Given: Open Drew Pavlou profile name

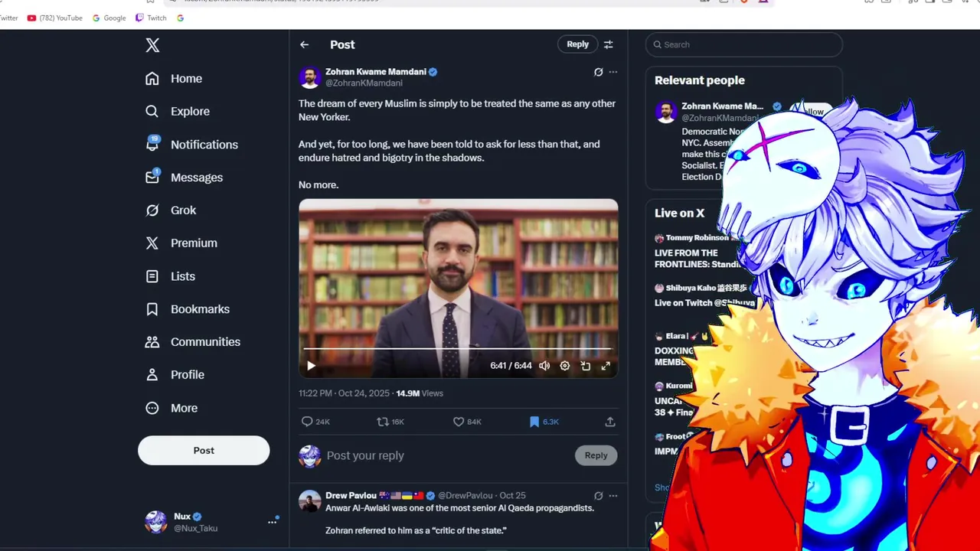Looking at the screenshot, I should click(x=351, y=495).
